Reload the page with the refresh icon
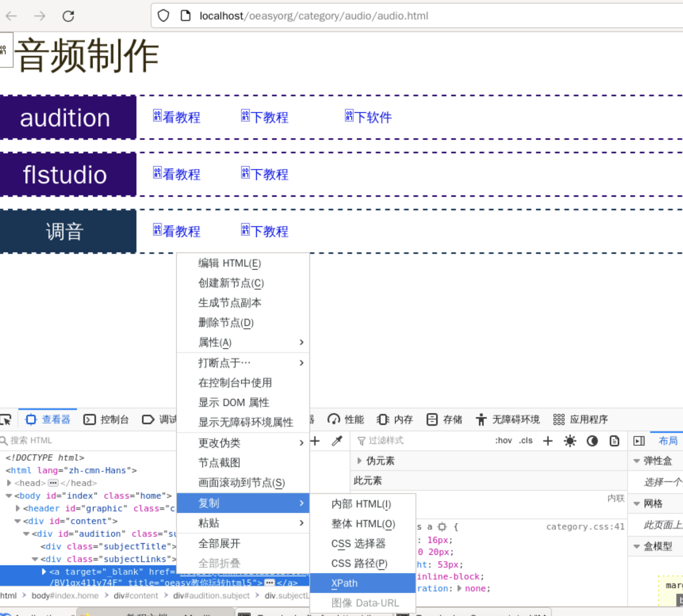Image resolution: width=683 pixels, height=616 pixels. 68,16
